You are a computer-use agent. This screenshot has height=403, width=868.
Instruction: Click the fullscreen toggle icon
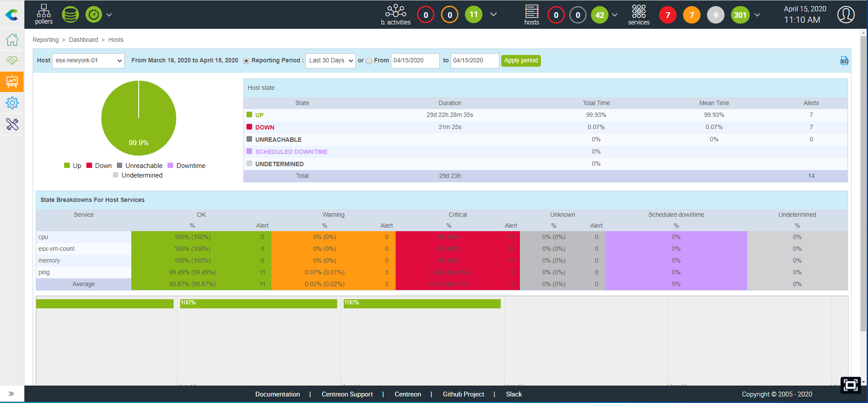(x=850, y=385)
